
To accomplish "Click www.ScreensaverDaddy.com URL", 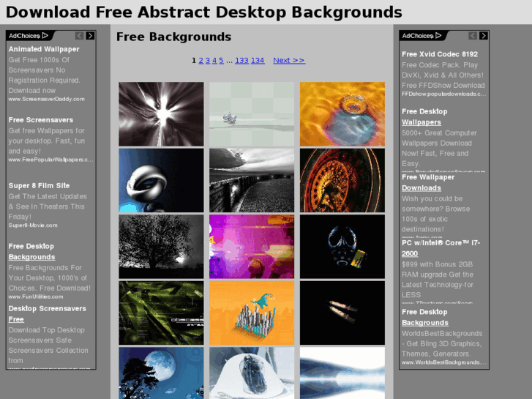I will 47,99.
